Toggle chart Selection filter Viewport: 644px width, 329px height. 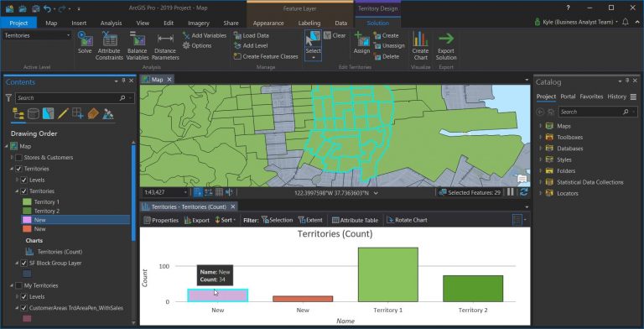[277, 220]
